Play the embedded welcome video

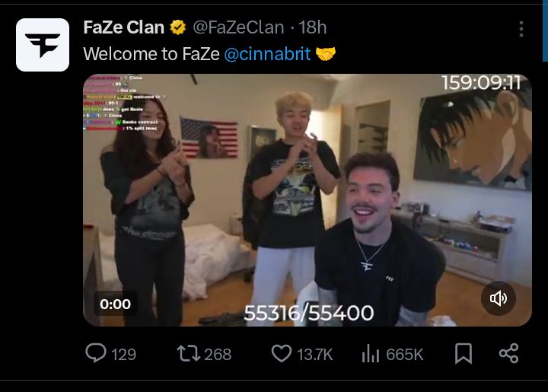[x=307, y=200]
